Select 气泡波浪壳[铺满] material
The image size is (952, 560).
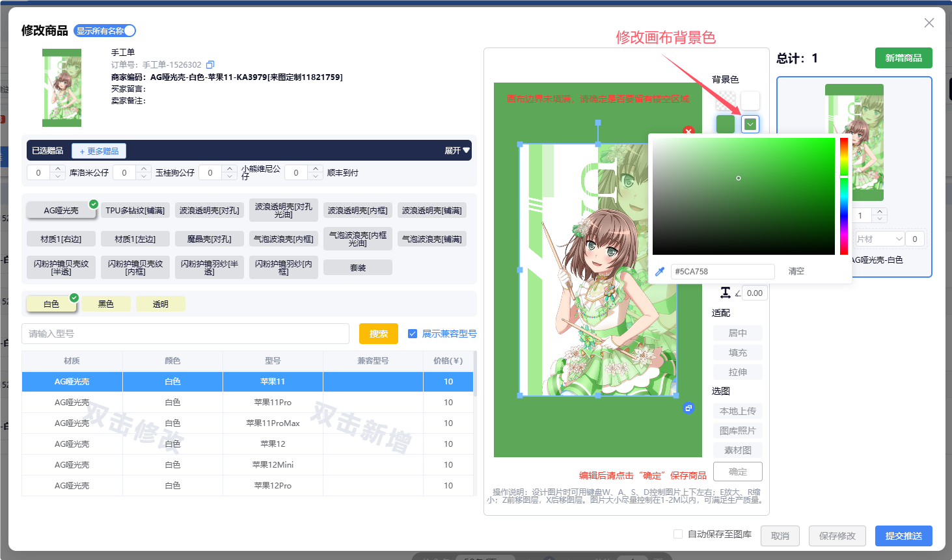tap(432, 239)
